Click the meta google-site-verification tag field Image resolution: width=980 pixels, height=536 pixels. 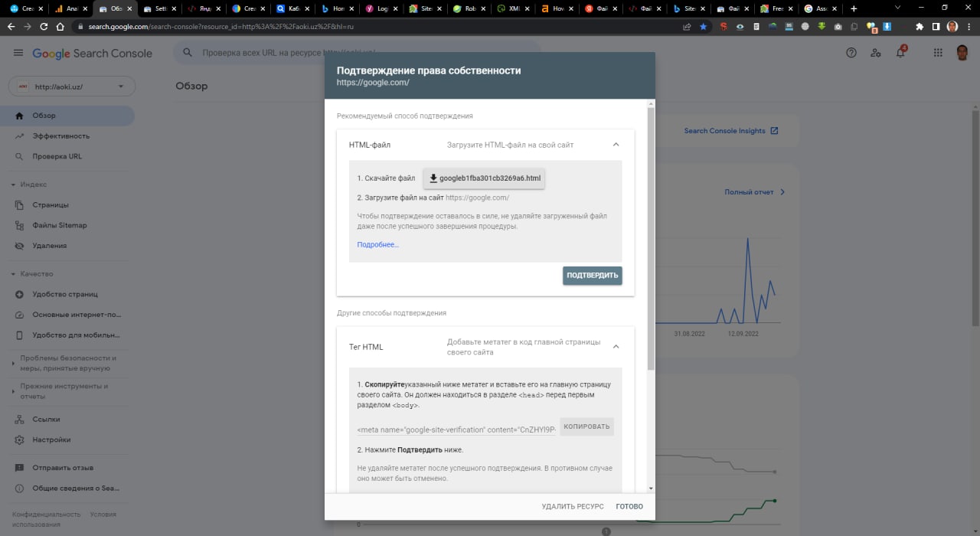point(456,430)
